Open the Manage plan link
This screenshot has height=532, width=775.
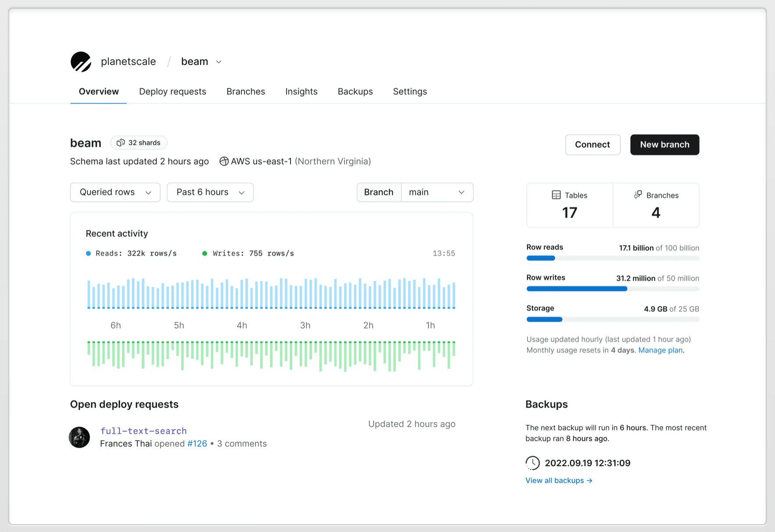[660, 350]
